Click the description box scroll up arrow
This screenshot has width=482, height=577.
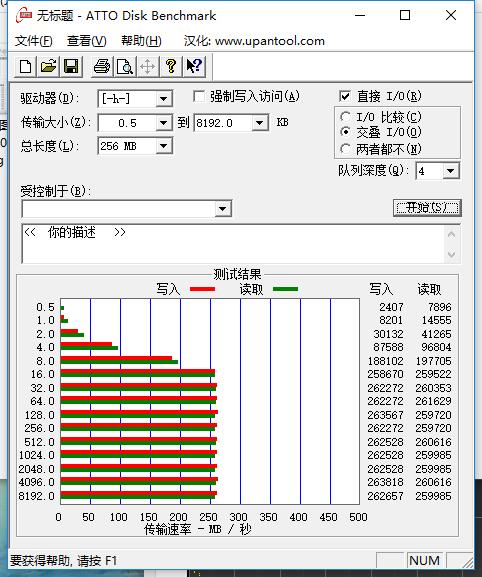(x=451, y=234)
